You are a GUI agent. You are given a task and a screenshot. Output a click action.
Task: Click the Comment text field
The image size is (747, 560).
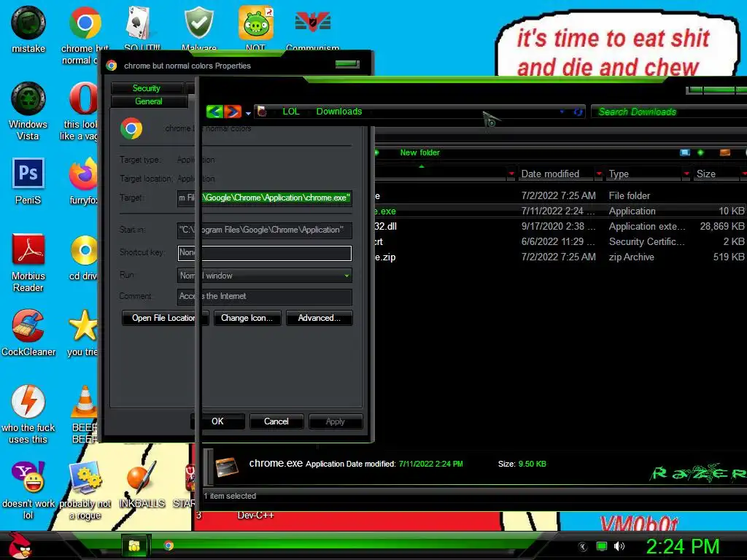(264, 296)
